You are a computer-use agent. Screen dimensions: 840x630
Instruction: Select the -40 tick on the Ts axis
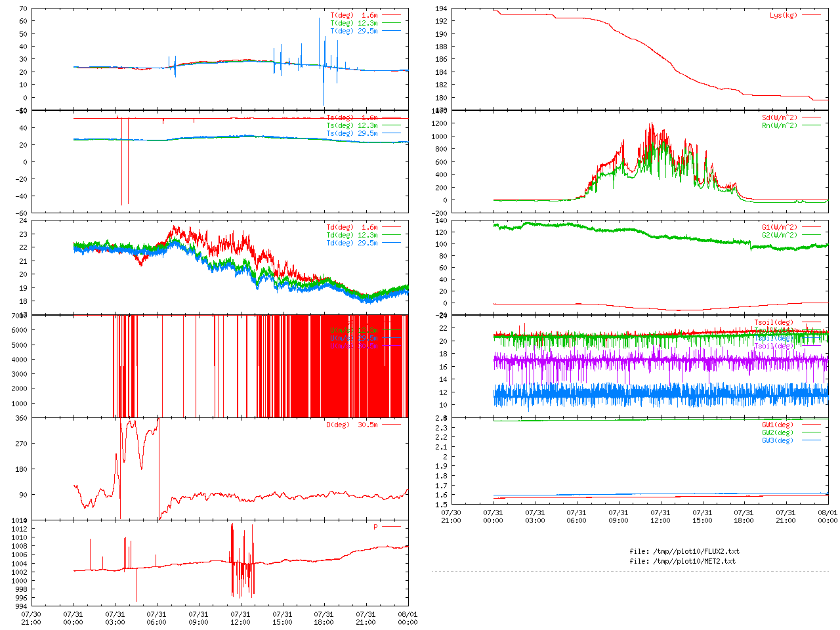tap(21, 196)
